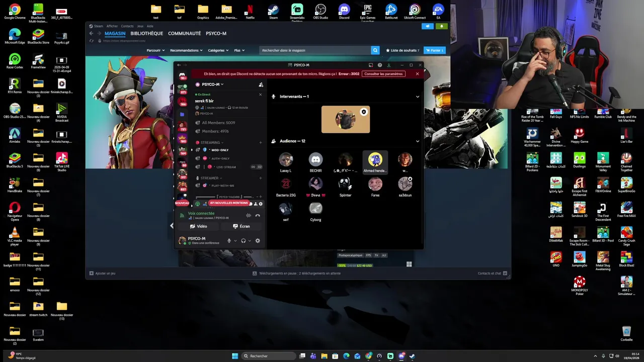Click Steam notifications bell icon
This screenshot has height=362, width=644.
coord(442,26)
